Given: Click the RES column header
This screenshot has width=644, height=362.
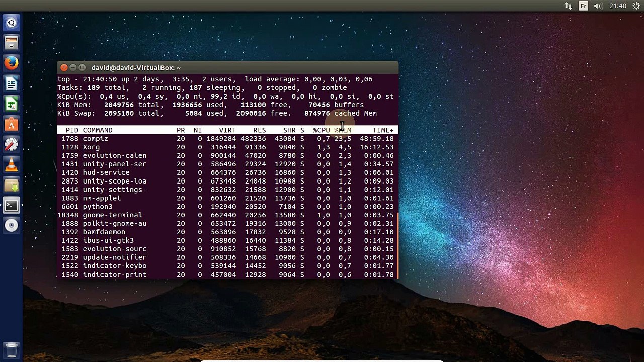Looking at the screenshot, I should point(260,130).
